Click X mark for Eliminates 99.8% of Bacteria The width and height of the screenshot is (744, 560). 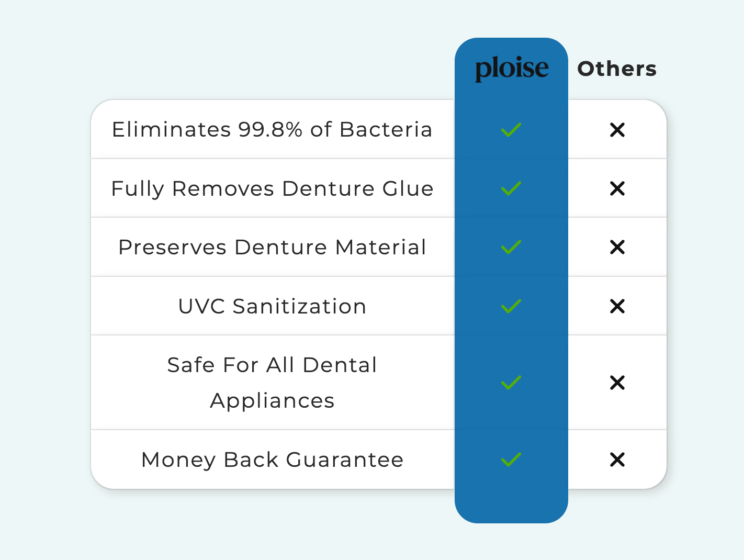(617, 130)
